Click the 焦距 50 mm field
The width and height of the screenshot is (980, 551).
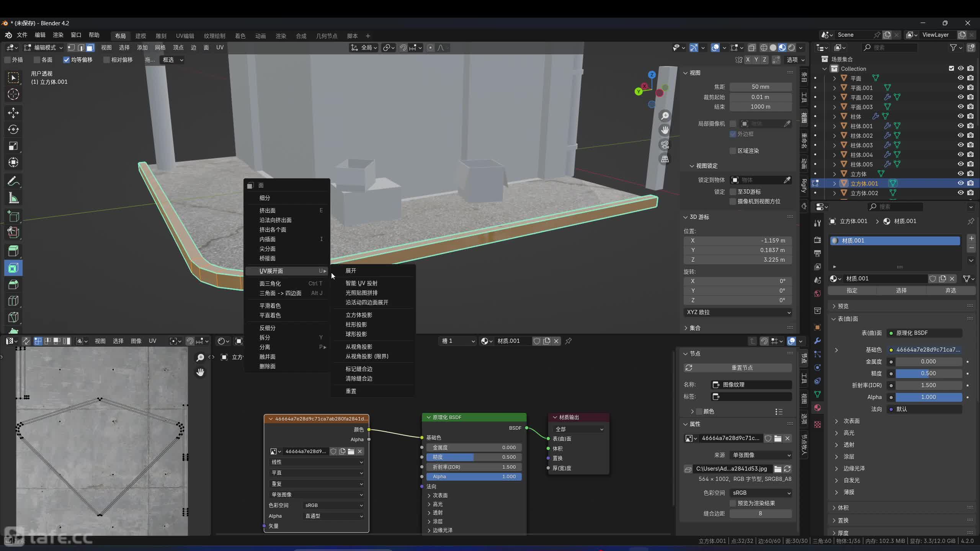point(760,87)
